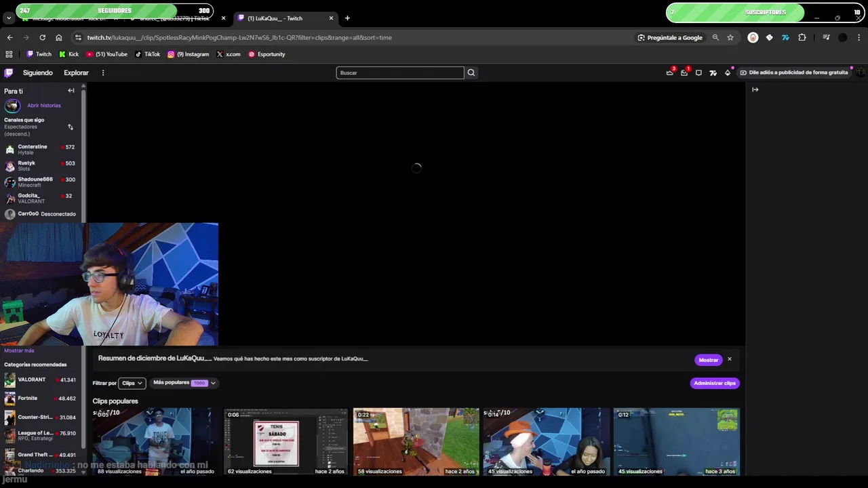
Task: Open the TikTok bookmark
Action: point(147,54)
